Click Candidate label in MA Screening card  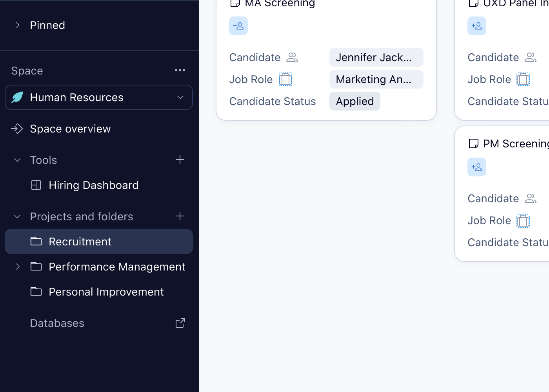click(255, 57)
